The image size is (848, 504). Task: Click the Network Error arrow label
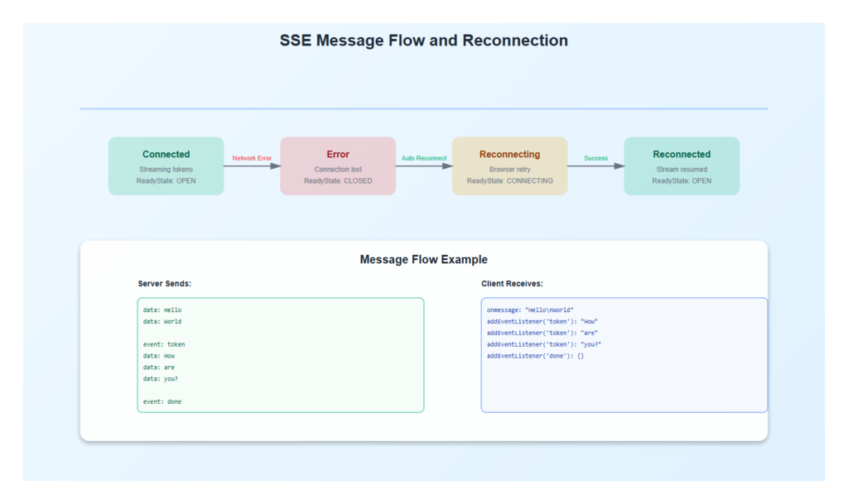pyautogui.click(x=252, y=158)
